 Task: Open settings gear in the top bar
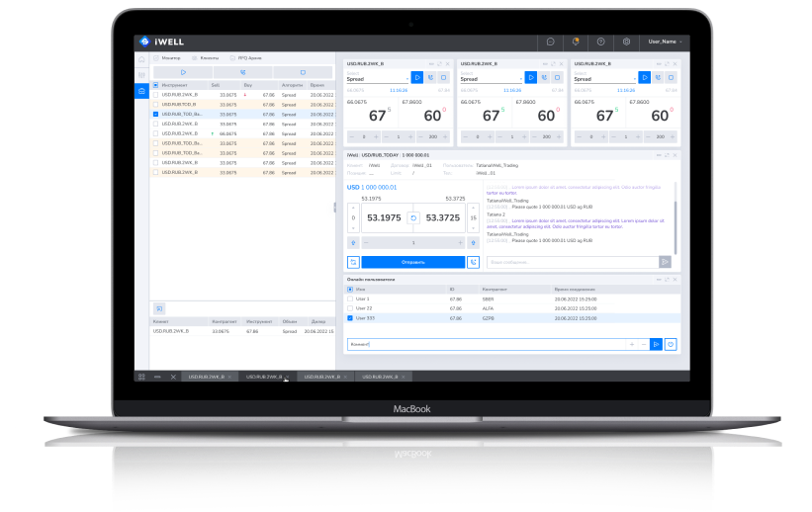pos(626,42)
